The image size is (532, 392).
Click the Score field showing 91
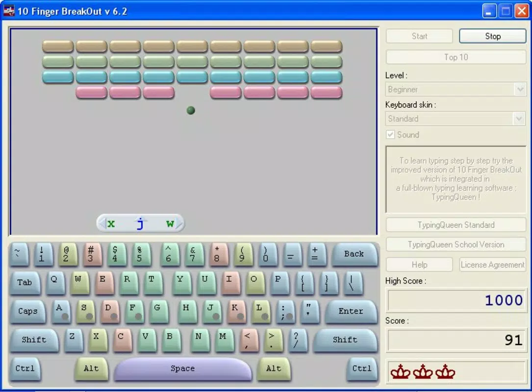456,340
